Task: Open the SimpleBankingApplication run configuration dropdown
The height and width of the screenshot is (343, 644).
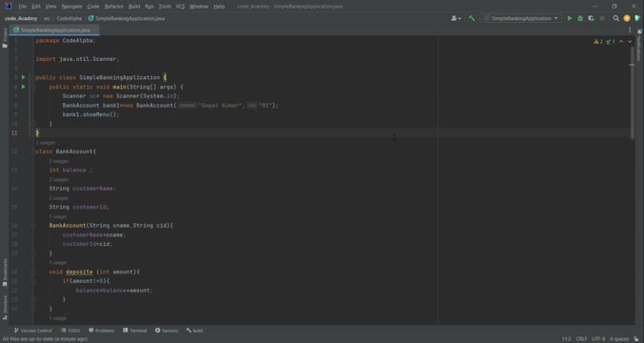Action: click(521, 18)
